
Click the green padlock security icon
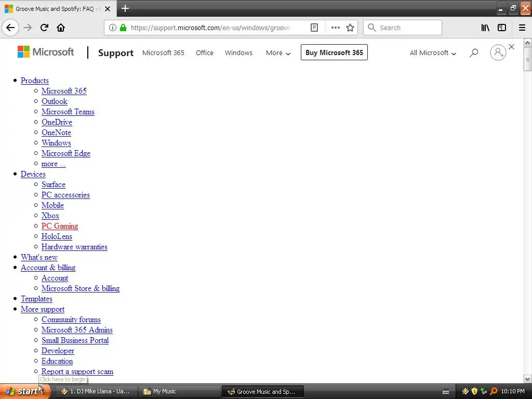click(x=123, y=28)
